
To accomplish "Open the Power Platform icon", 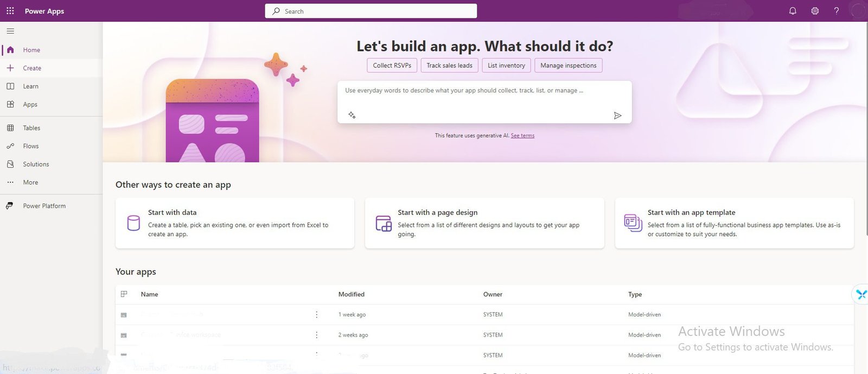I will 10,206.
